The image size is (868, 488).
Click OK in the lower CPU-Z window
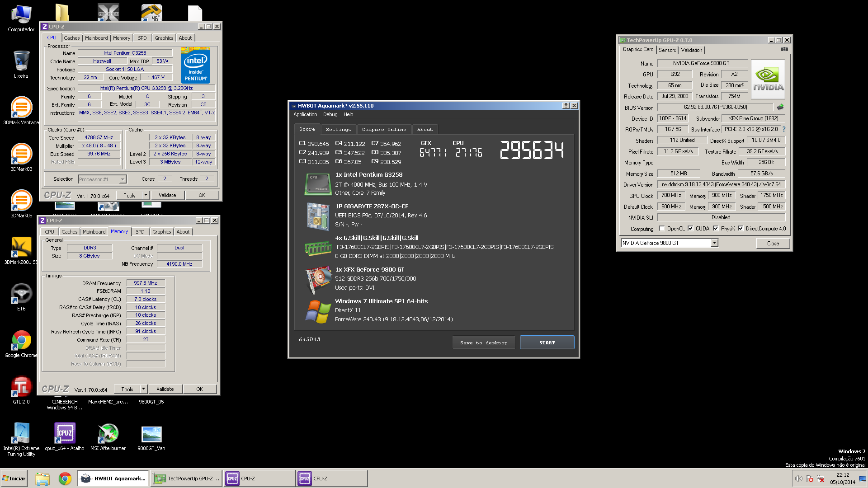click(x=199, y=389)
